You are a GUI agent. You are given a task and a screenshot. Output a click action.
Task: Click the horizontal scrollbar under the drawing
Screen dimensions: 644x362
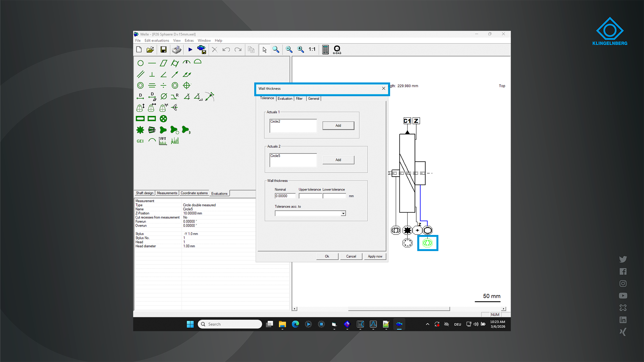399,309
